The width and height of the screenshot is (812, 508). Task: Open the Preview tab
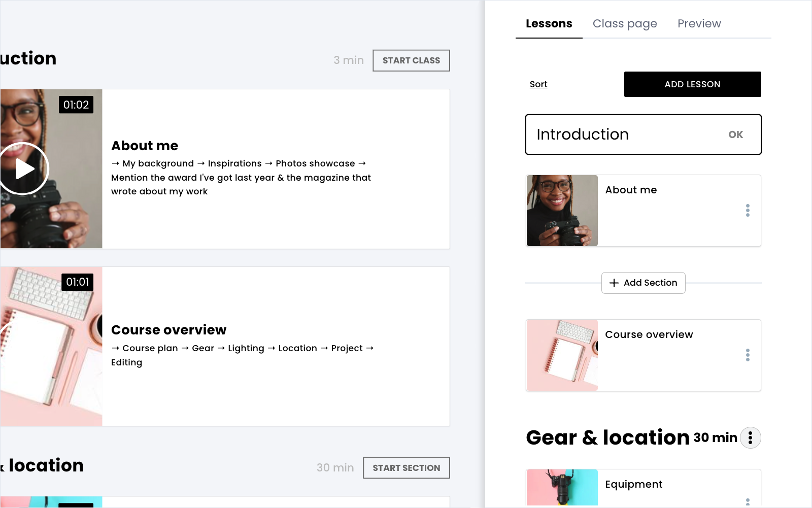point(699,24)
